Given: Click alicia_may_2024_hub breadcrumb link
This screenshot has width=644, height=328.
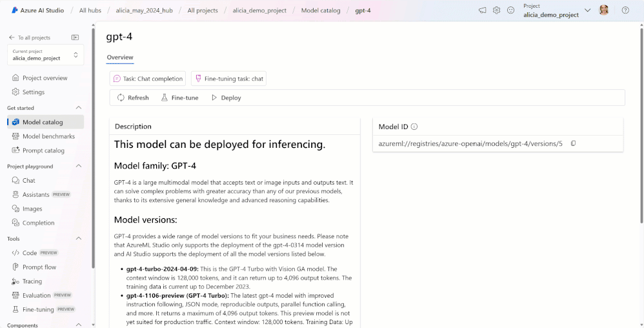Looking at the screenshot, I should tap(144, 10).
